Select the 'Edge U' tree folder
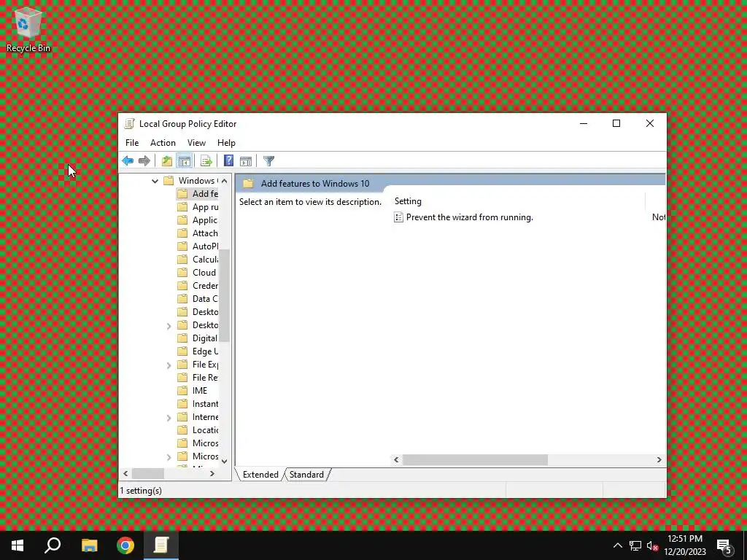The width and height of the screenshot is (747, 560). click(x=205, y=351)
